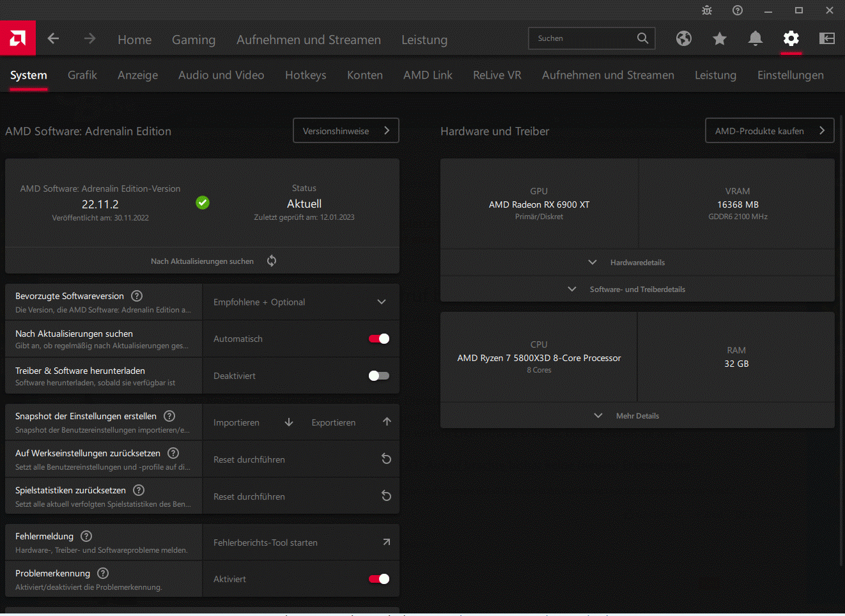This screenshot has width=845, height=616.
Task: Open help for Auf Werkseinstellungen zurücksetzen
Action: [173, 453]
